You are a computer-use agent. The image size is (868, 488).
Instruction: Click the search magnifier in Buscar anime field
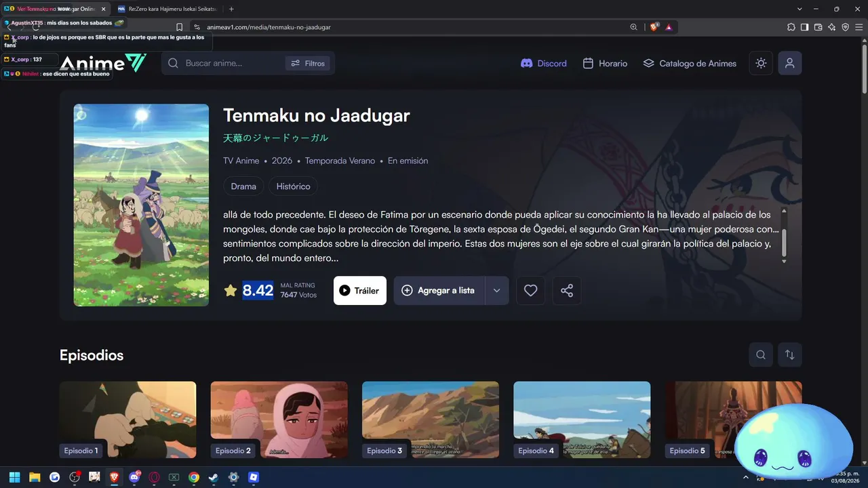click(173, 63)
